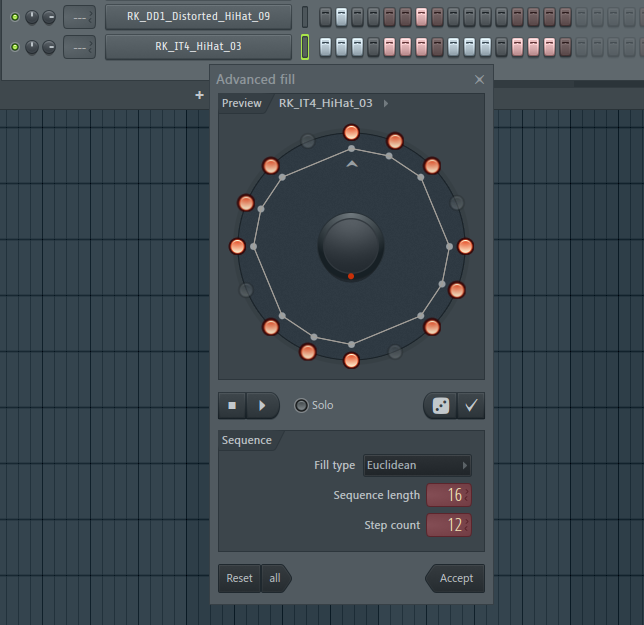Image resolution: width=644 pixels, height=625 pixels.
Task: Enable the Solo option
Action: point(301,406)
